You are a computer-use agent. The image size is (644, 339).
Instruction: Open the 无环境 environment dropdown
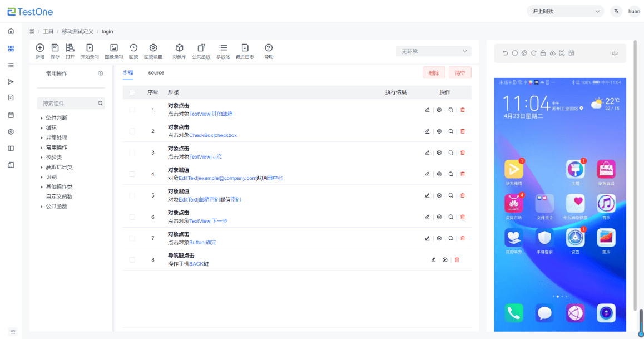[x=433, y=51]
